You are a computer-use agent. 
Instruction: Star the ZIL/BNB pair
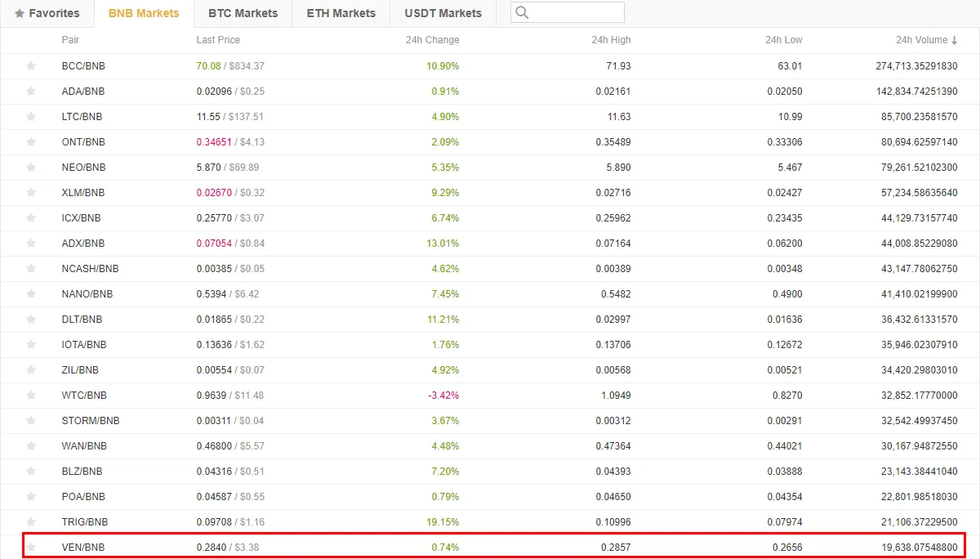31,370
